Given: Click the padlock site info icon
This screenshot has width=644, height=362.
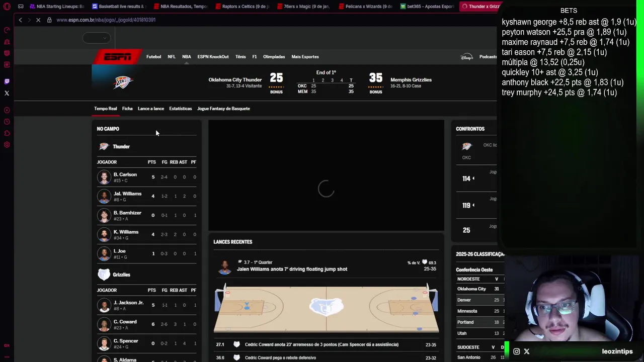Looking at the screenshot, I should tap(49, 20).
